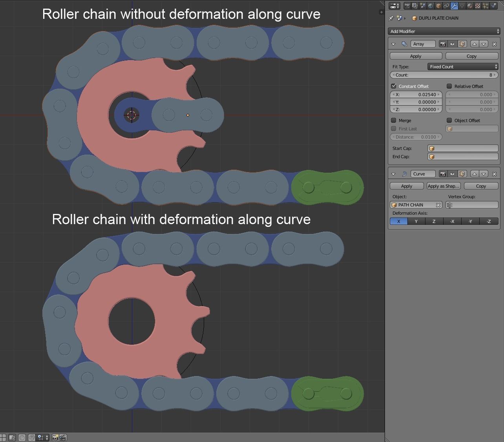The height and width of the screenshot is (442, 504).
Task: Toggle the pin properties context icon
Action: coord(391,18)
